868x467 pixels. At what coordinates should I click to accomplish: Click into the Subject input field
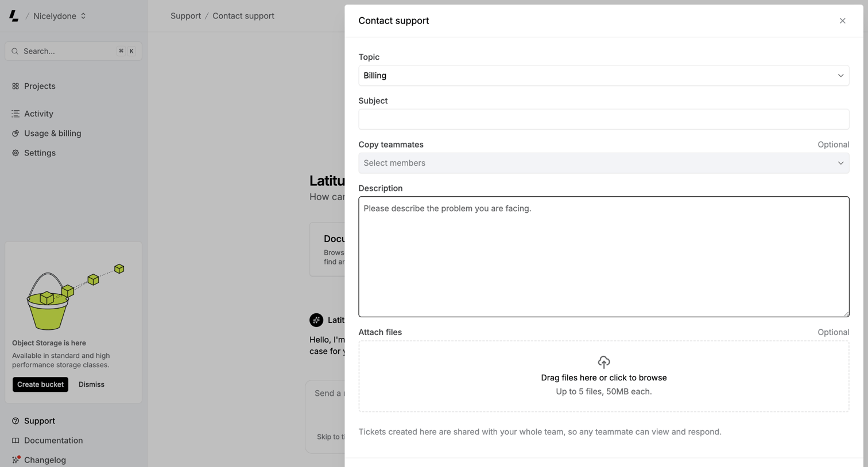pyautogui.click(x=603, y=119)
